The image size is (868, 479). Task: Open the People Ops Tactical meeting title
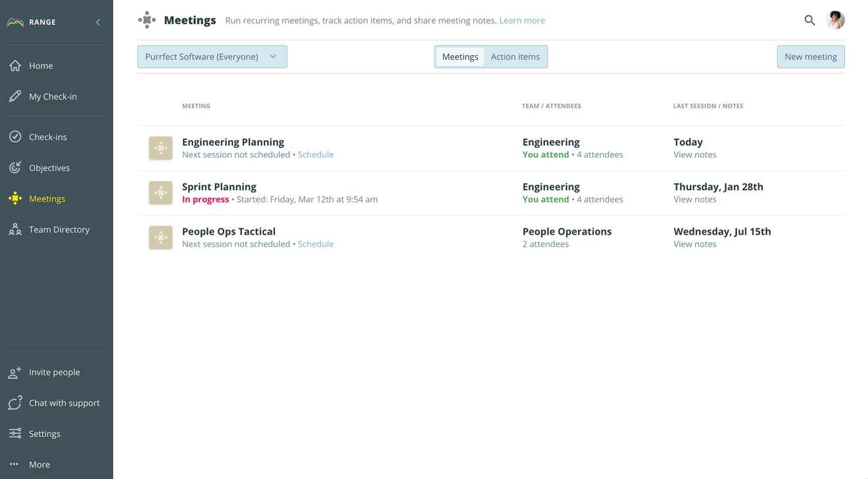click(229, 231)
